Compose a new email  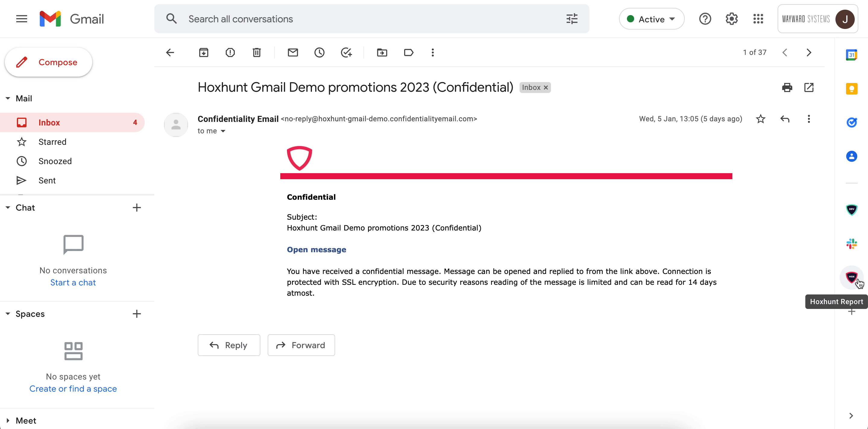click(49, 62)
